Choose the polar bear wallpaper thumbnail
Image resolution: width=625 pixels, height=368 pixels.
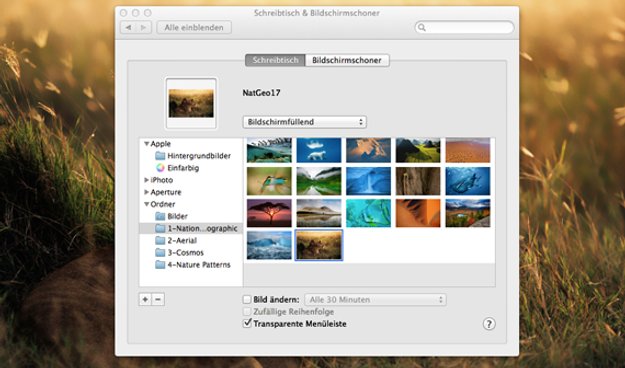pos(319,150)
